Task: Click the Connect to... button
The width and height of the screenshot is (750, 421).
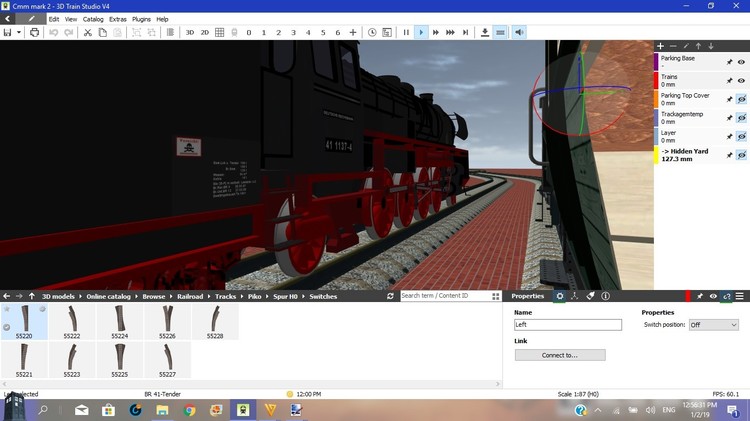Action: pyautogui.click(x=560, y=355)
